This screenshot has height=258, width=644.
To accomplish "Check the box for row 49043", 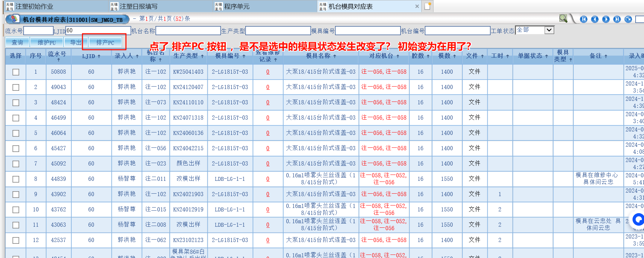I will tap(16, 87).
